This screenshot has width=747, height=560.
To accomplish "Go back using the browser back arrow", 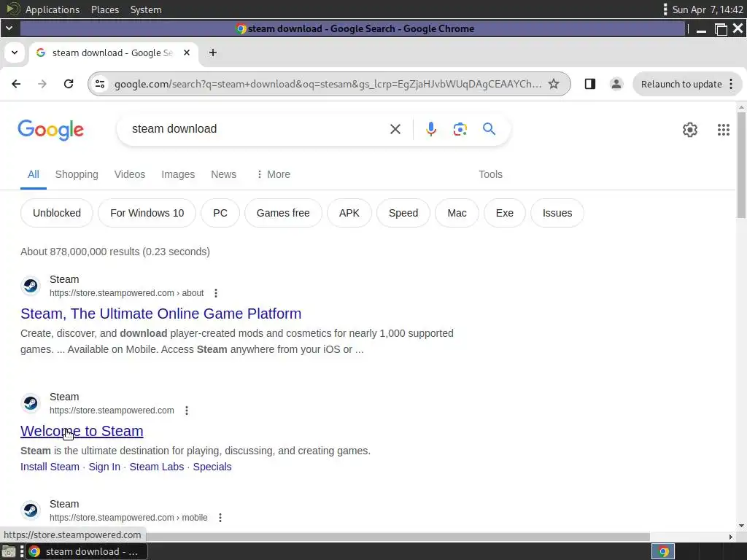I will pyautogui.click(x=16, y=85).
